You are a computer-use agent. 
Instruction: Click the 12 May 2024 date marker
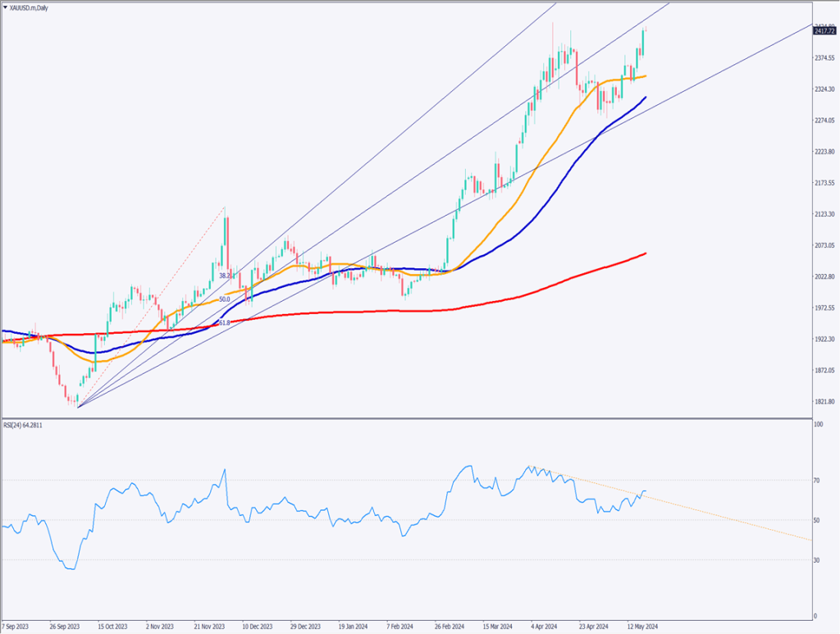pyautogui.click(x=641, y=625)
